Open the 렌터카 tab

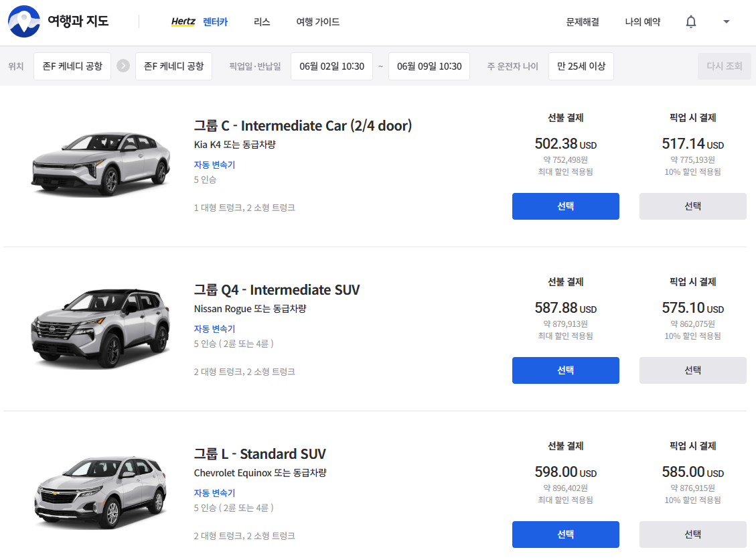pyautogui.click(x=215, y=22)
